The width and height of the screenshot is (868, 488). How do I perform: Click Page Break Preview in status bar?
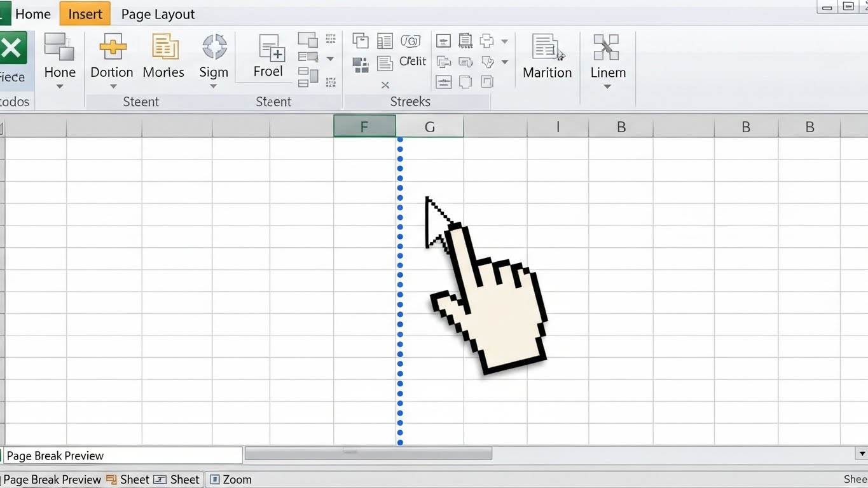click(x=52, y=480)
